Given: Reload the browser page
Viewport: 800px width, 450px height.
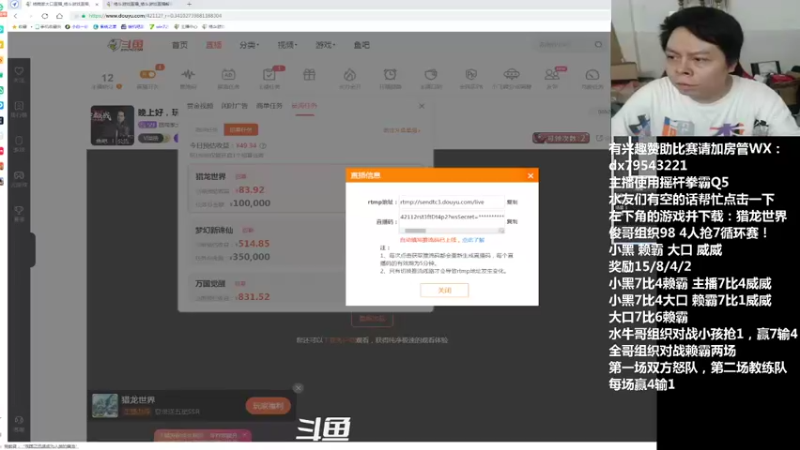Looking at the screenshot, I should click(45, 16).
